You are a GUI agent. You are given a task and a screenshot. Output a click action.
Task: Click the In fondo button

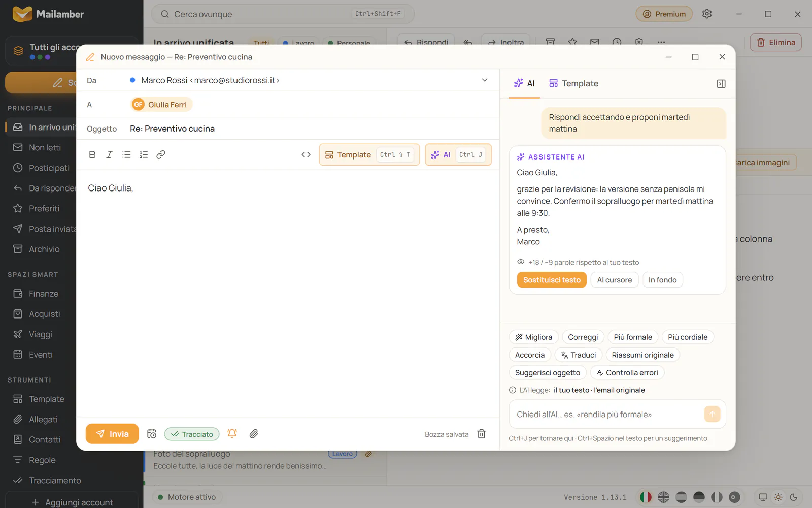(662, 280)
